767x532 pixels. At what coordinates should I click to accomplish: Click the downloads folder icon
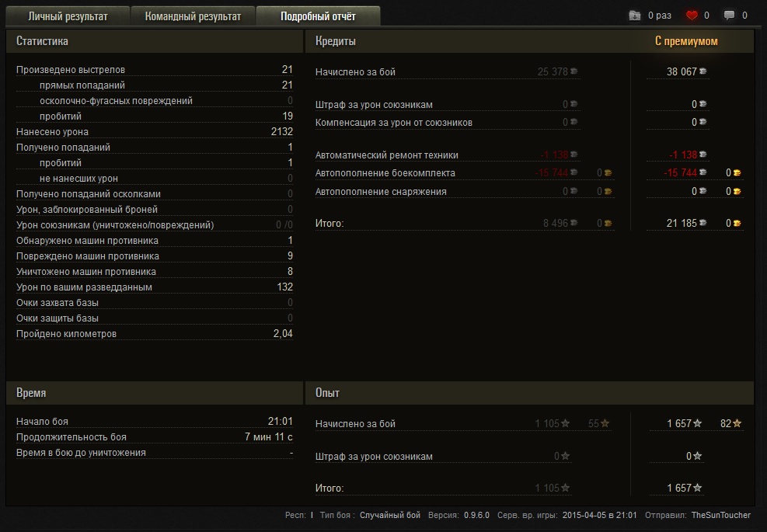(x=634, y=16)
